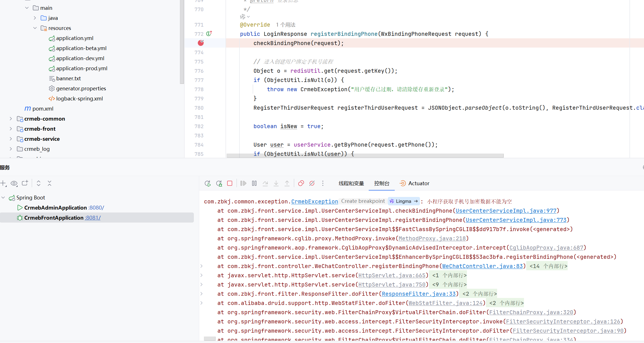Open UserCenterServiceImpl.java:977 link
This screenshot has width=644, height=343.
pos(506,211)
